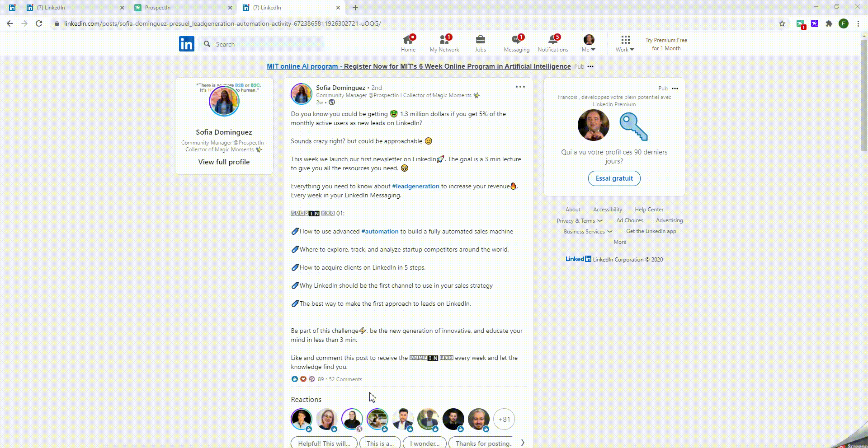The image size is (868, 448).
Task: Open the Me profile menu
Action: pyautogui.click(x=589, y=44)
